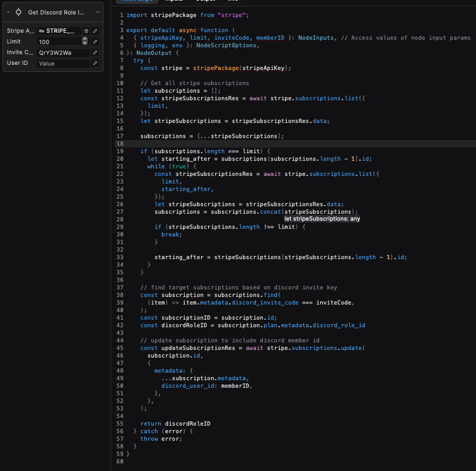The width and height of the screenshot is (476, 471).
Task: Click the "catch" keyword on line 56
Action: point(149,431)
